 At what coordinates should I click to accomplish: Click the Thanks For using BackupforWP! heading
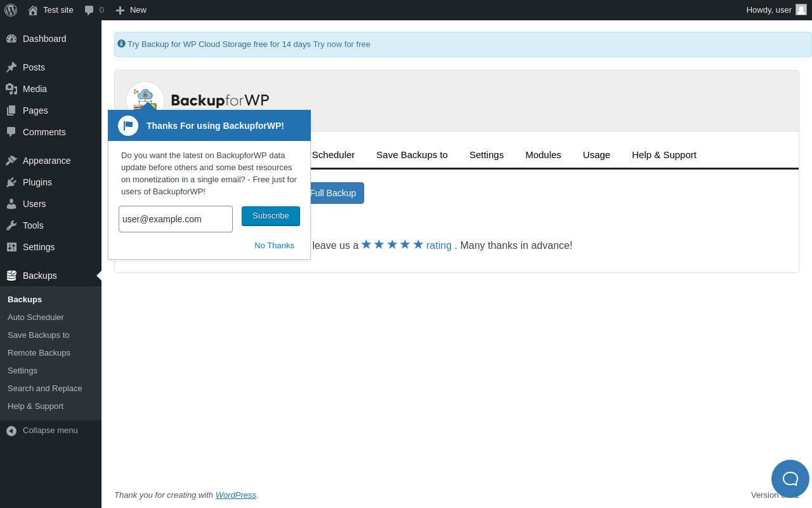pos(215,126)
